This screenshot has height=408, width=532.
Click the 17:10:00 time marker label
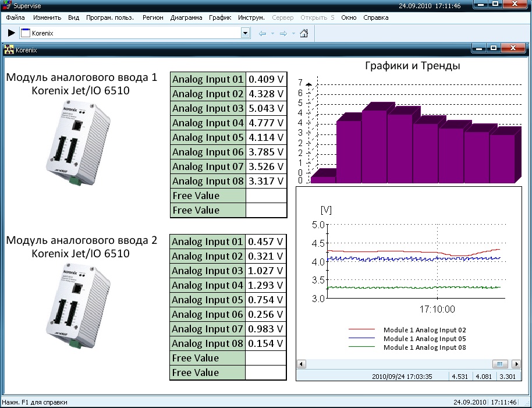(437, 309)
